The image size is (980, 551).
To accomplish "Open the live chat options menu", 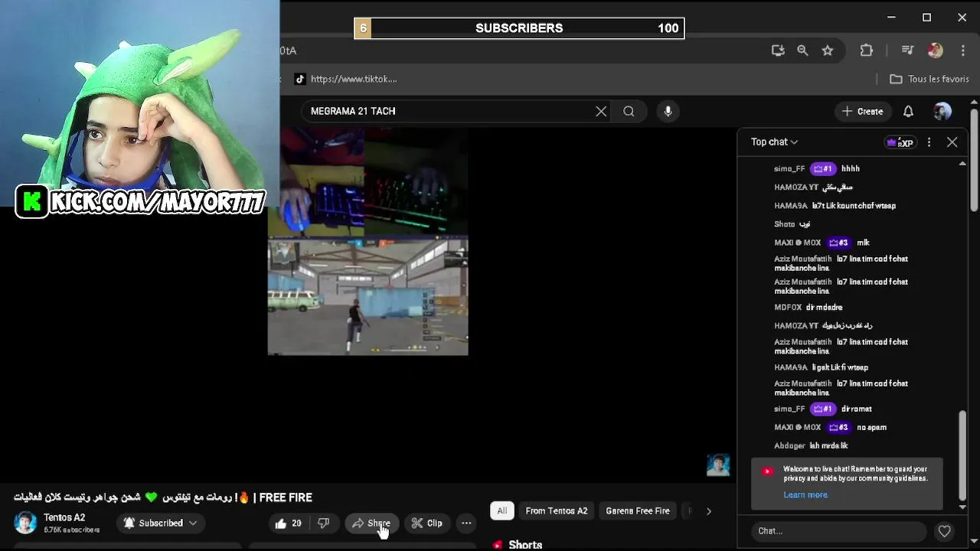I will 929,142.
